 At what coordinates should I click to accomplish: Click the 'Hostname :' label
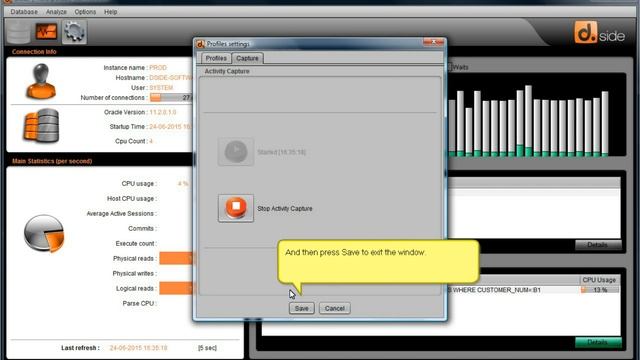coord(131,78)
